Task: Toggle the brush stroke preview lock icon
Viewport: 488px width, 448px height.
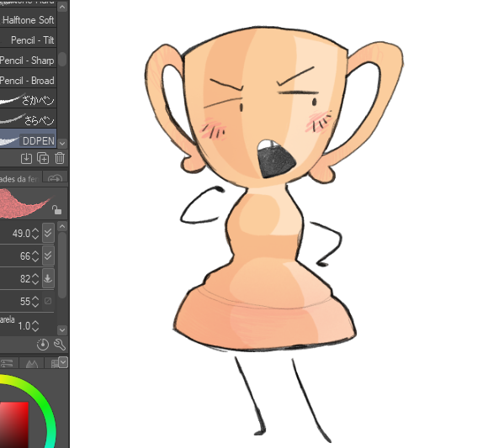Action: click(56, 210)
